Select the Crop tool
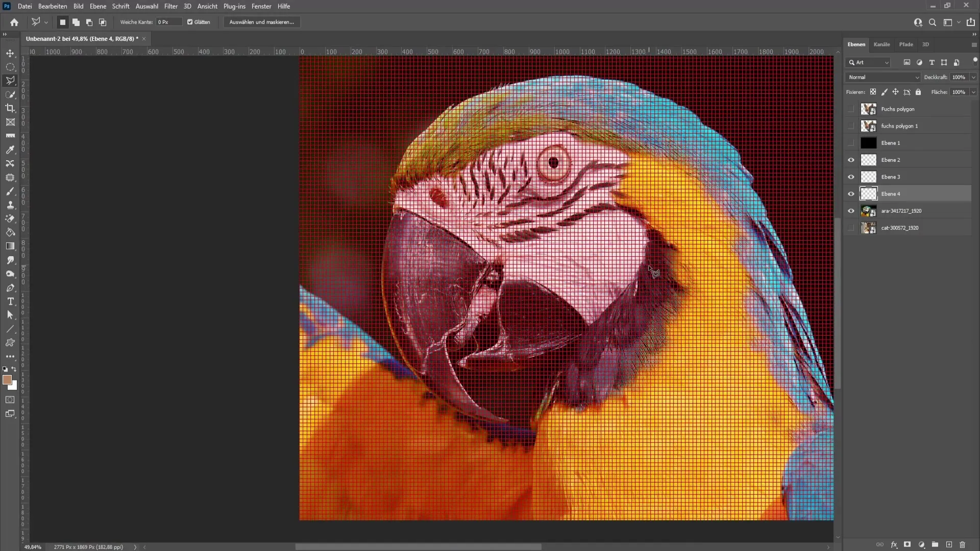 (x=10, y=108)
